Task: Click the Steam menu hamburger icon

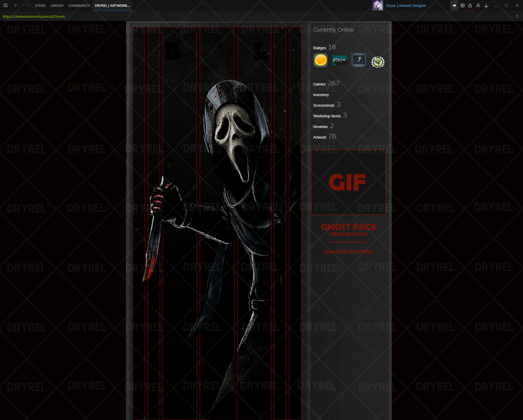Action: (x=5, y=5)
